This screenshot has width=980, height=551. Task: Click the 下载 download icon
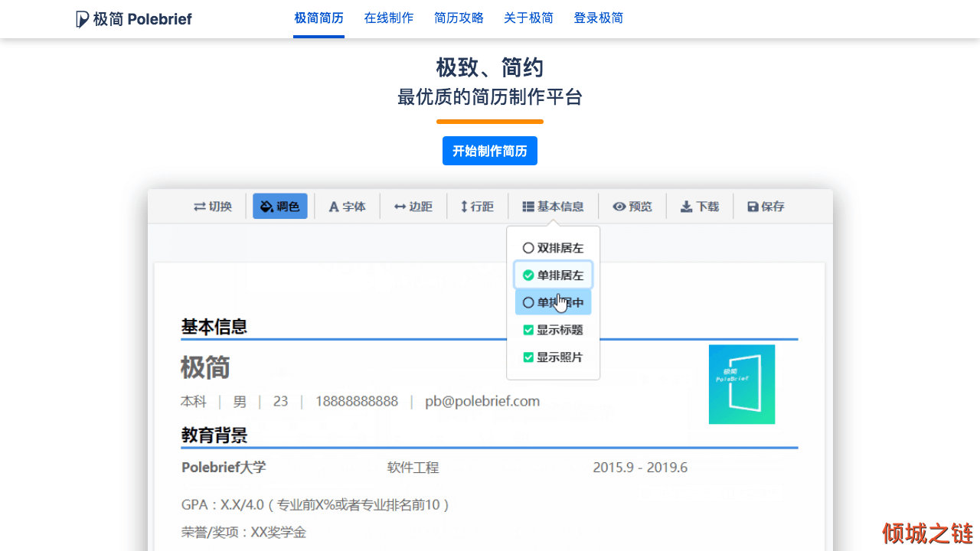click(687, 207)
